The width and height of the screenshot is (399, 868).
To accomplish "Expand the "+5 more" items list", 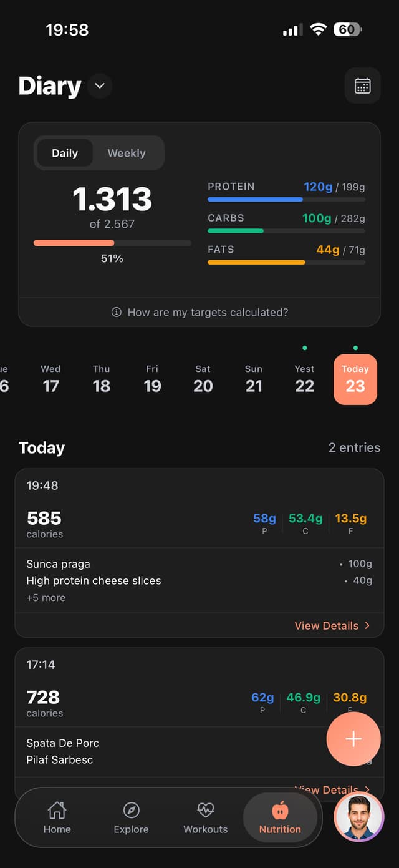I will click(46, 598).
